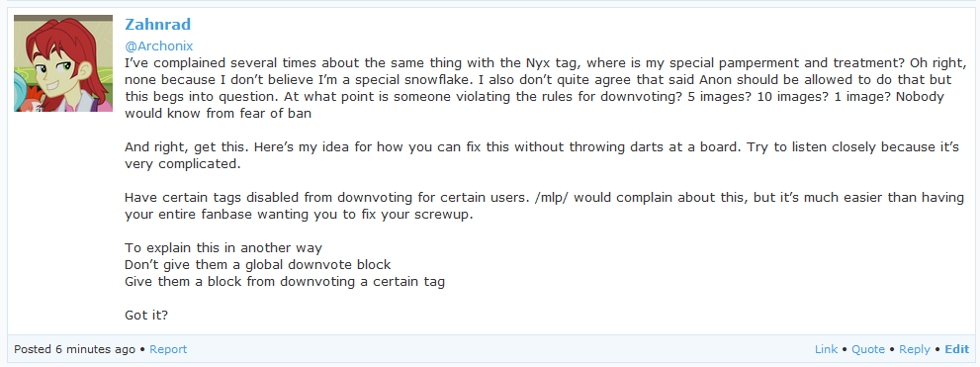Click the 'Have certain tags disabled' paragraph

point(544,206)
